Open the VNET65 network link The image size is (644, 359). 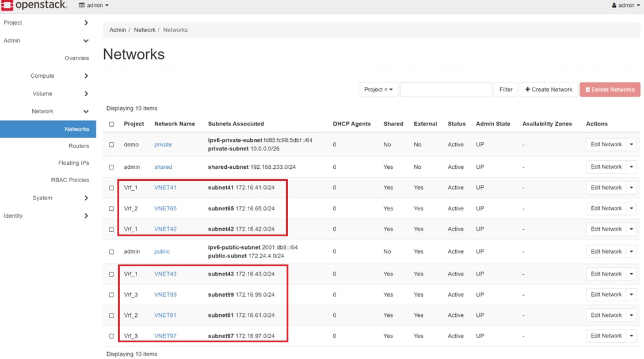pos(165,209)
